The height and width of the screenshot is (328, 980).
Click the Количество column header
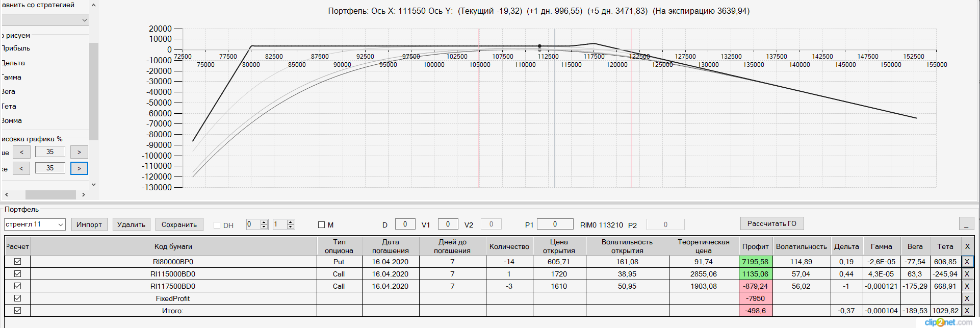[x=509, y=246]
